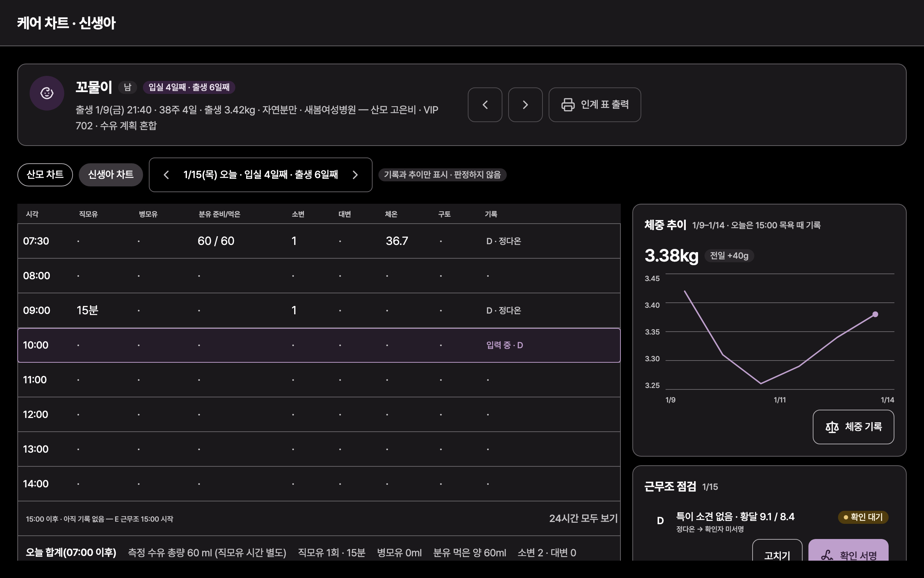Switch to the 산모 차트 tab
The image size is (924, 578).
click(x=45, y=175)
